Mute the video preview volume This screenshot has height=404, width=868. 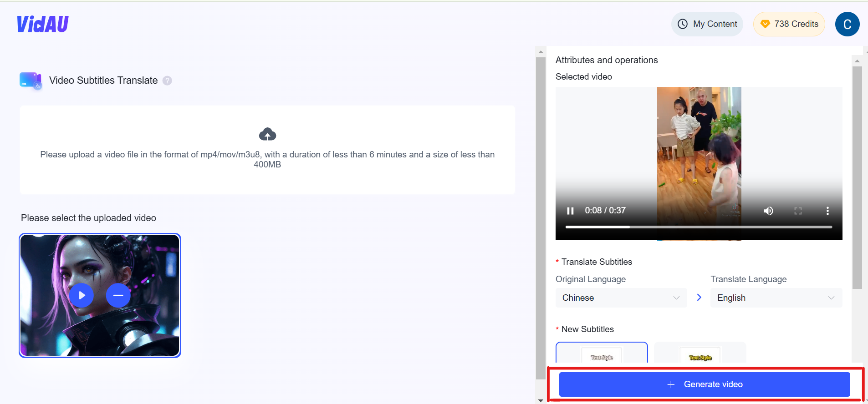click(768, 211)
